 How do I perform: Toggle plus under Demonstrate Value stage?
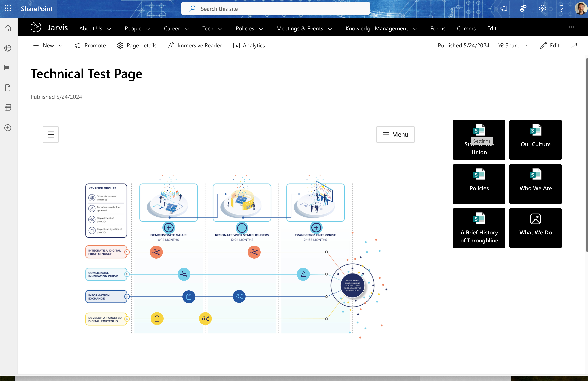click(x=169, y=227)
